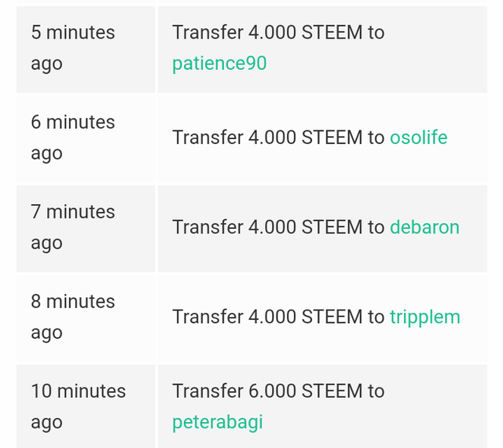Viewport: 503px width, 448px height.
Task: Open the peterabagi account link
Action: point(218,422)
